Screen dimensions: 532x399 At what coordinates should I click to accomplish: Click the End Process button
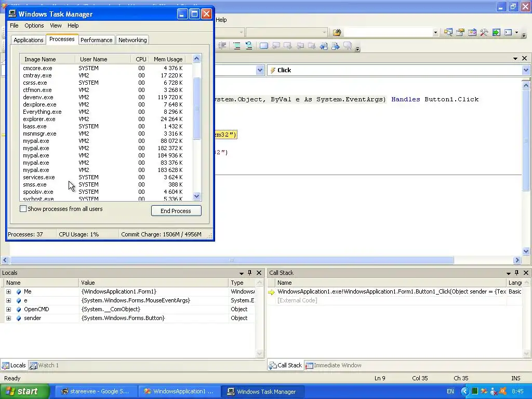click(x=176, y=211)
